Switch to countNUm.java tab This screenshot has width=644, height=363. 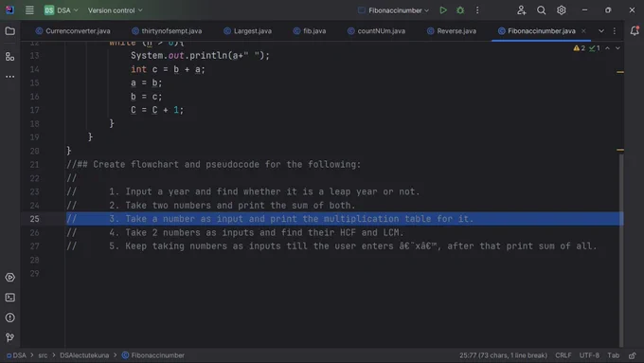pyautogui.click(x=376, y=31)
